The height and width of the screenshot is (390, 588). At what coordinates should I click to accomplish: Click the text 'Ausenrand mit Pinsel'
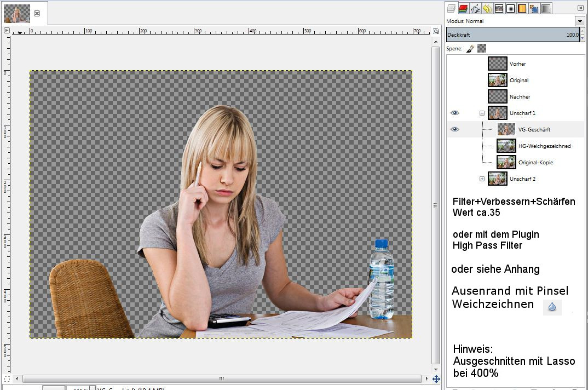coord(510,291)
